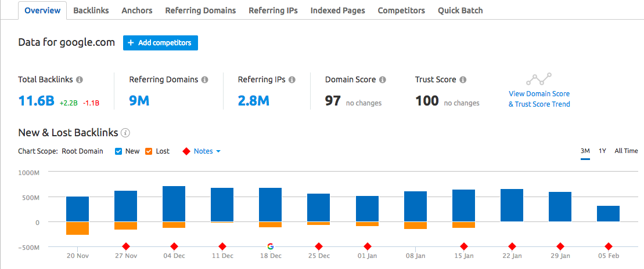This screenshot has width=644, height=269.
Task: Select the All Time range
Action: (x=627, y=151)
